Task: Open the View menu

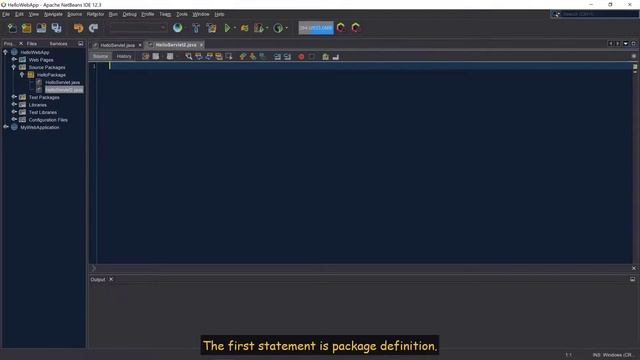Action: coord(33,14)
